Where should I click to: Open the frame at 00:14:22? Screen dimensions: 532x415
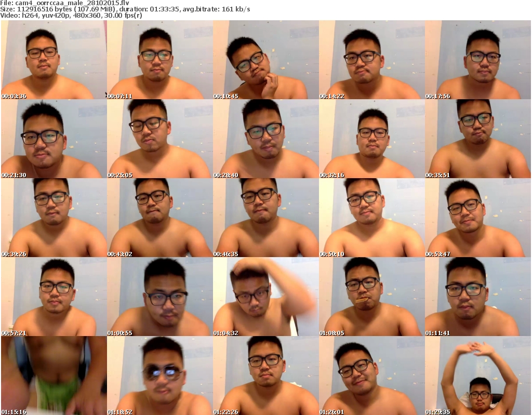pyautogui.click(x=372, y=60)
